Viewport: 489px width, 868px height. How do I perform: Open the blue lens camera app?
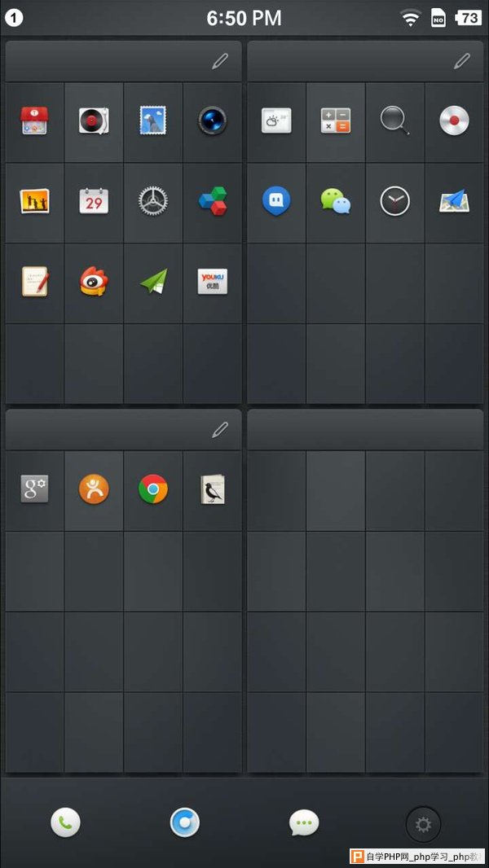212,121
